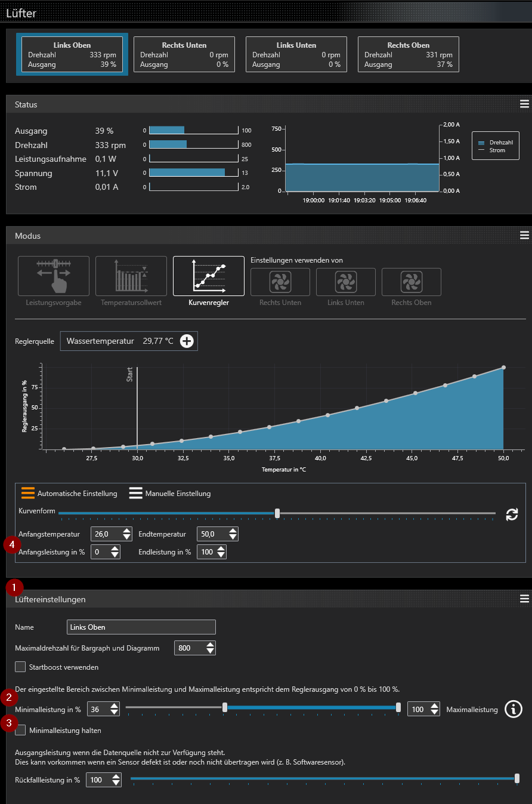Increase Endleistung in % with up arrow
The width and height of the screenshot is (532, 804).
221,549
